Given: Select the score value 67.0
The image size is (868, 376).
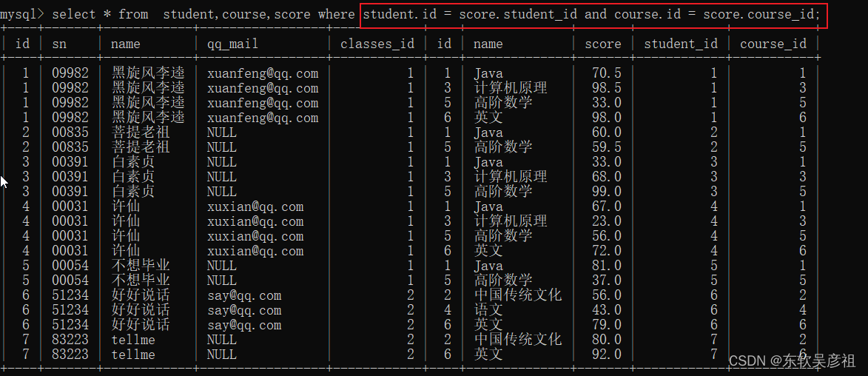Looking at the screenshot, I should 607,207.
